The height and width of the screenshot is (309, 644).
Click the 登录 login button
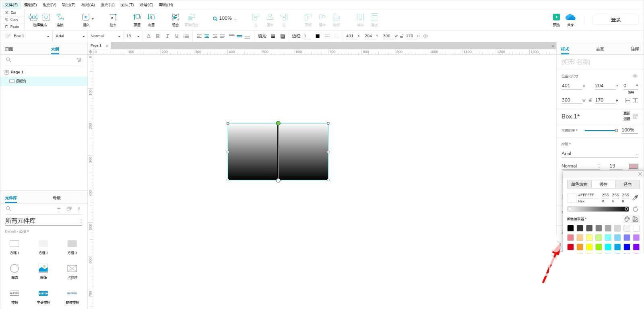615,20
